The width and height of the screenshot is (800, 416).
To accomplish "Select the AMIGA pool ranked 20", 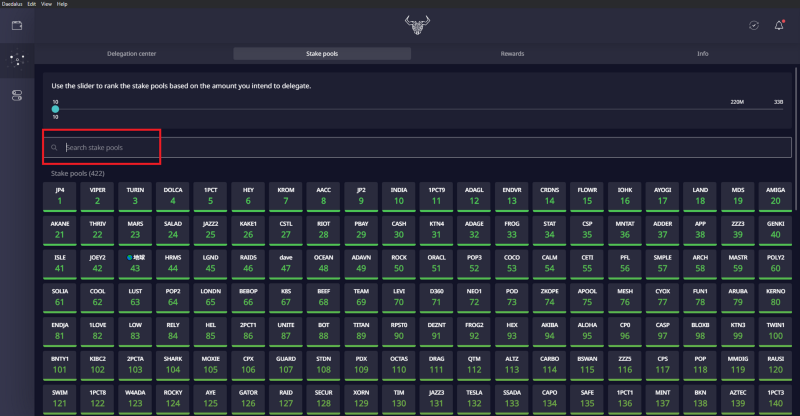I will point(776,197).
